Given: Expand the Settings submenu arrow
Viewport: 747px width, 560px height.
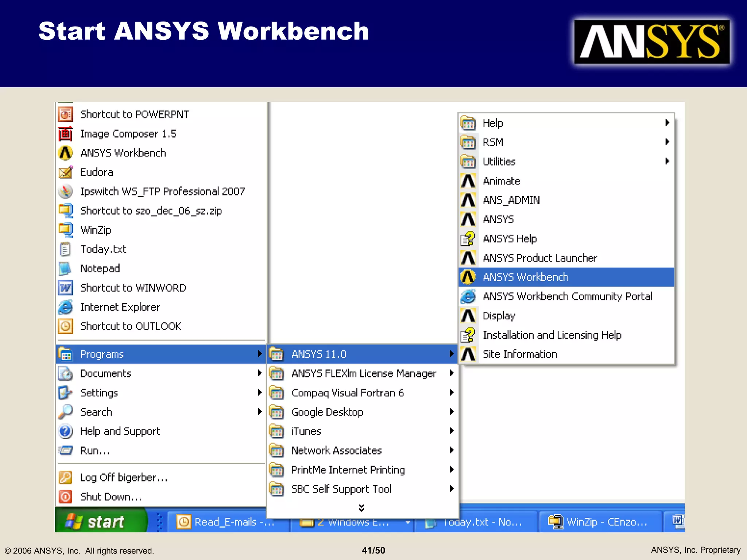Looking at the screenshot, I should (x=260, y=392).
